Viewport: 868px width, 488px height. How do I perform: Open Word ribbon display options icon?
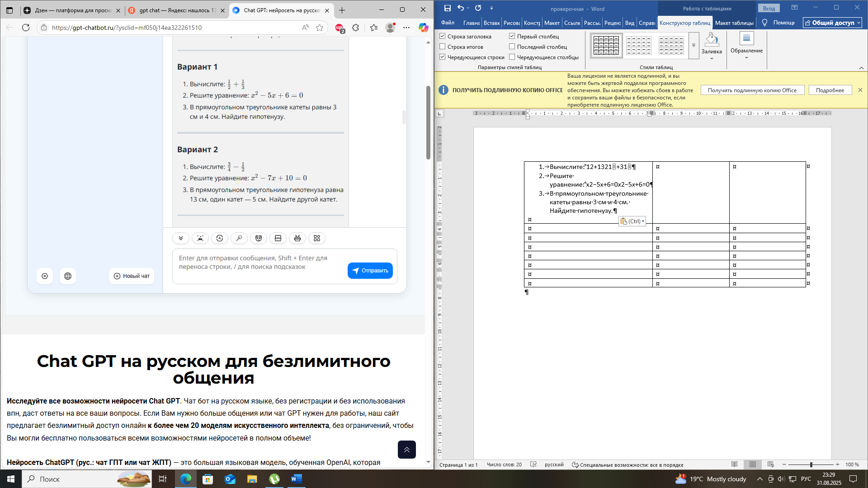pos(794,8)
